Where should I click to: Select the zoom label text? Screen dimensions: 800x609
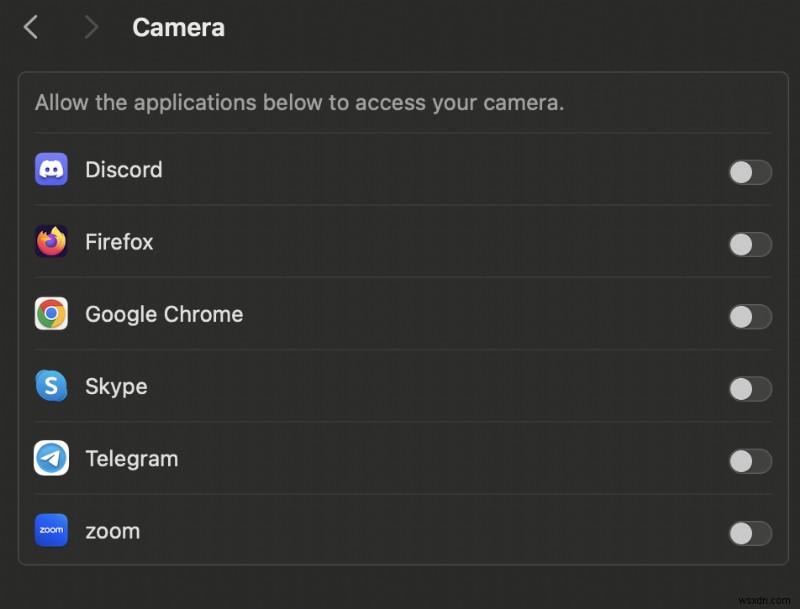pyautogui.click(x=113, y=531)
